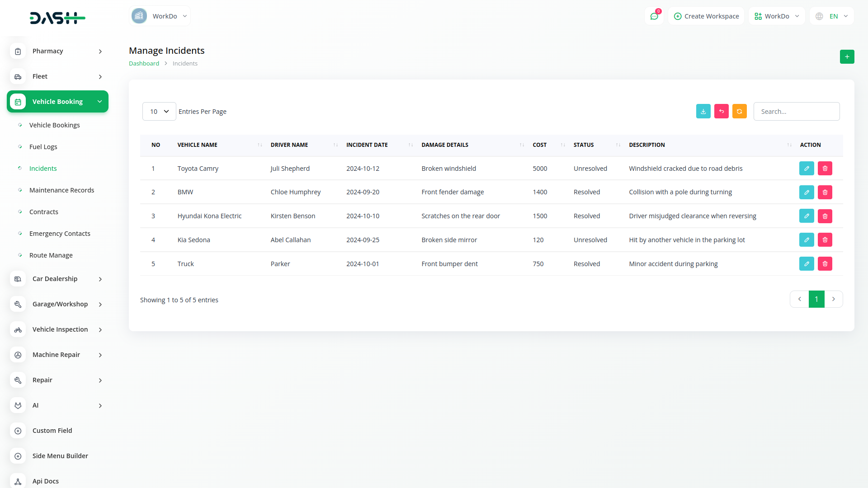The image size is (868, 488).
Task: Click the Create Workspace button
Action: click(x=706, y=16)
